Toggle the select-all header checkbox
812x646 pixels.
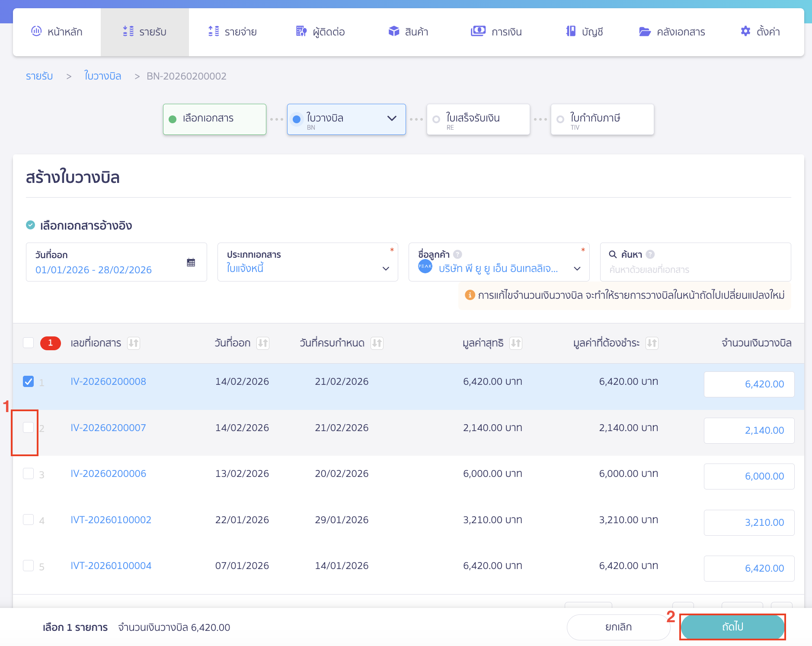(x=29, y=343)
